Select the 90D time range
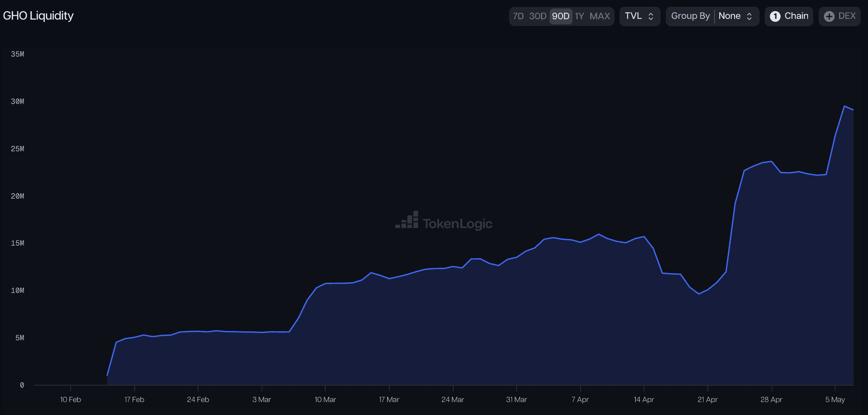Viewport: 868px width, 415px height. coord(561,16)
